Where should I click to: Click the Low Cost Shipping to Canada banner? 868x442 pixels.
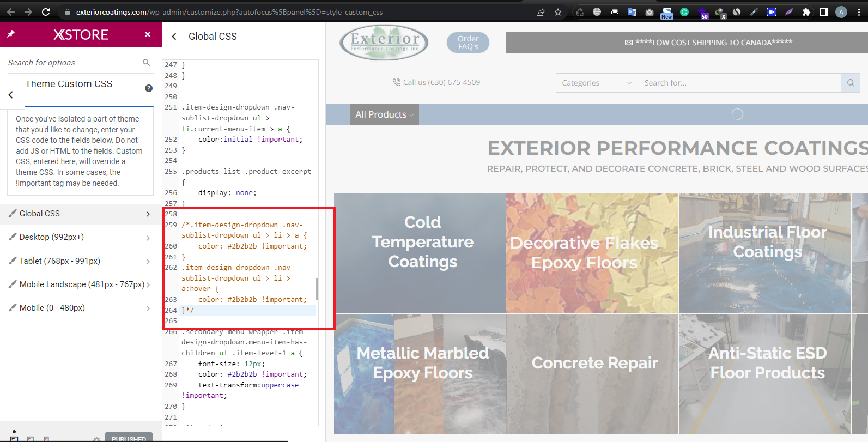coord(687,43)
